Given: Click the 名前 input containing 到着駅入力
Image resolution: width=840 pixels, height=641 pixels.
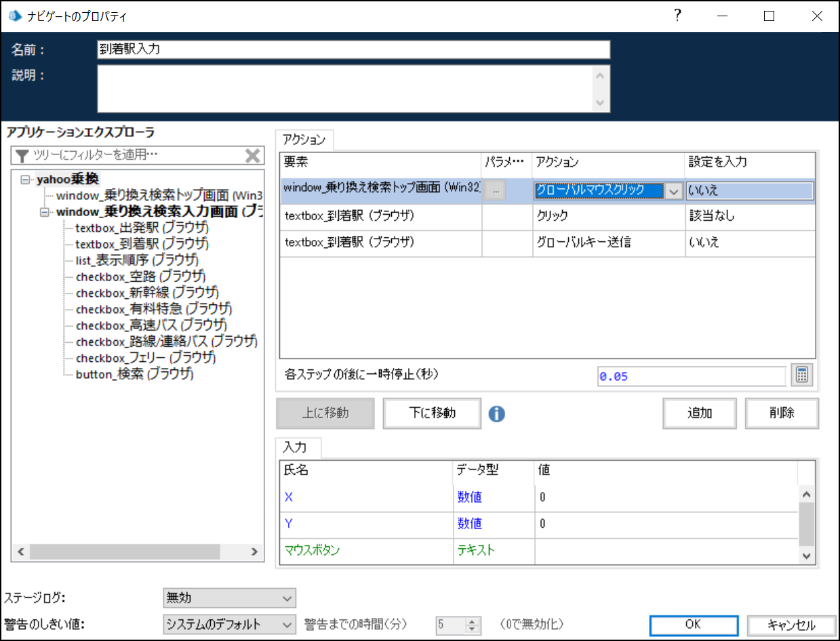Looking at the screenshot, I should pos(353,49).
